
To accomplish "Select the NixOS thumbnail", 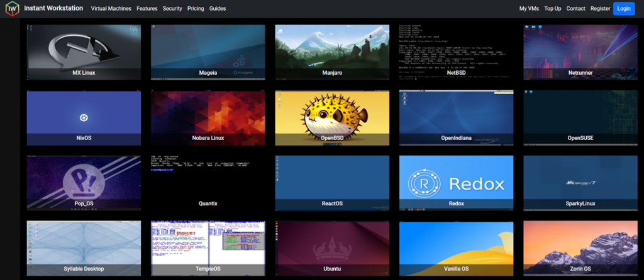I will 84,118.
